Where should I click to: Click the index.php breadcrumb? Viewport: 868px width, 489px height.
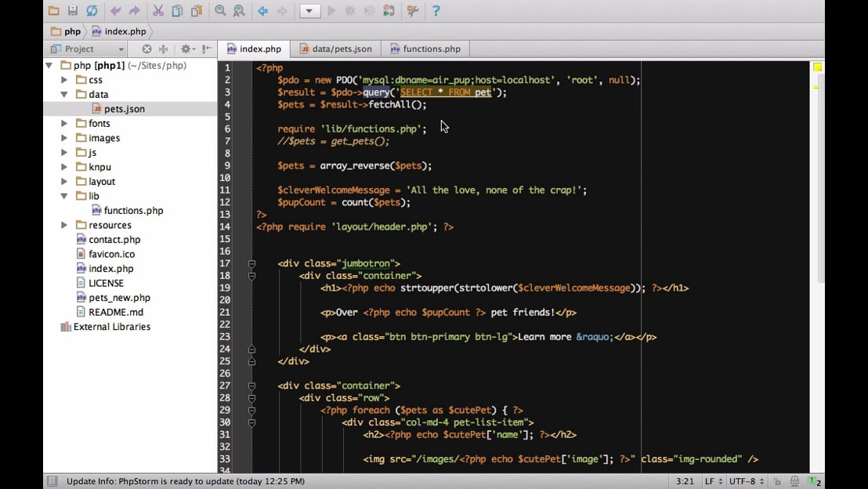click(119, 31)
